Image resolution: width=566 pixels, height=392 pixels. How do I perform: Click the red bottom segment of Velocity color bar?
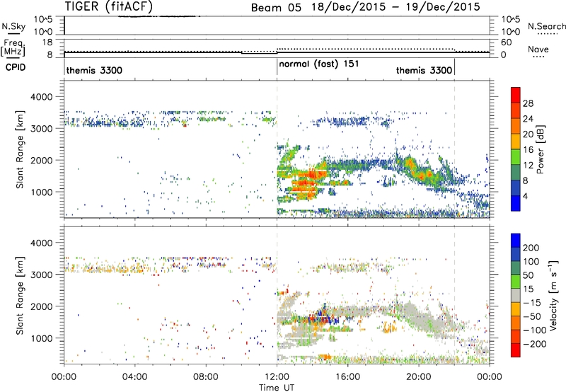pyautogui.click(x=516, y=350)
